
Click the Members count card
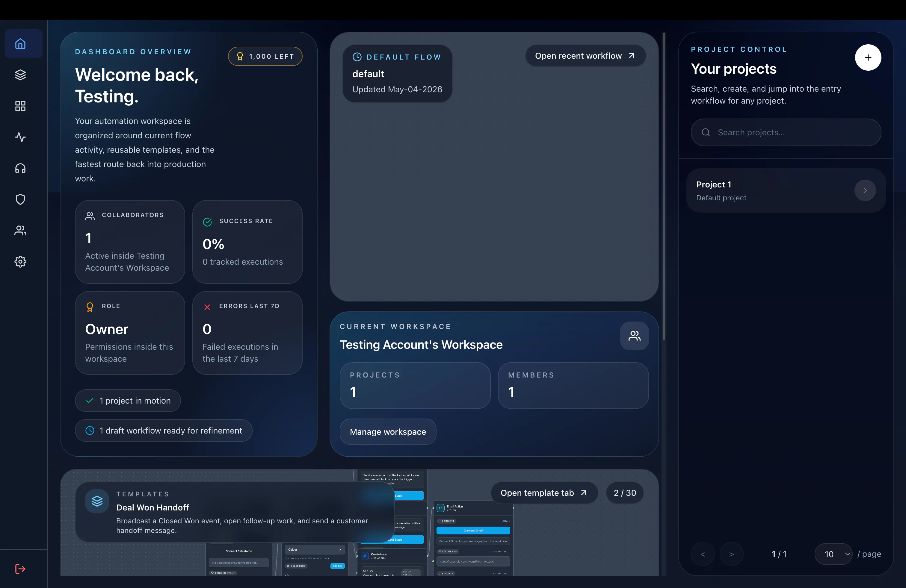pos(573,385)
